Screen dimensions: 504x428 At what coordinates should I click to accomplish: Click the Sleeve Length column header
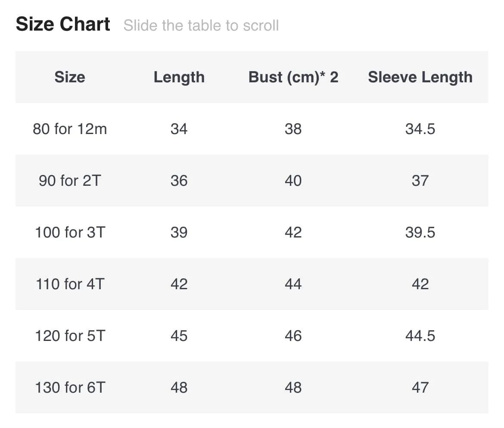click(420, 78)
